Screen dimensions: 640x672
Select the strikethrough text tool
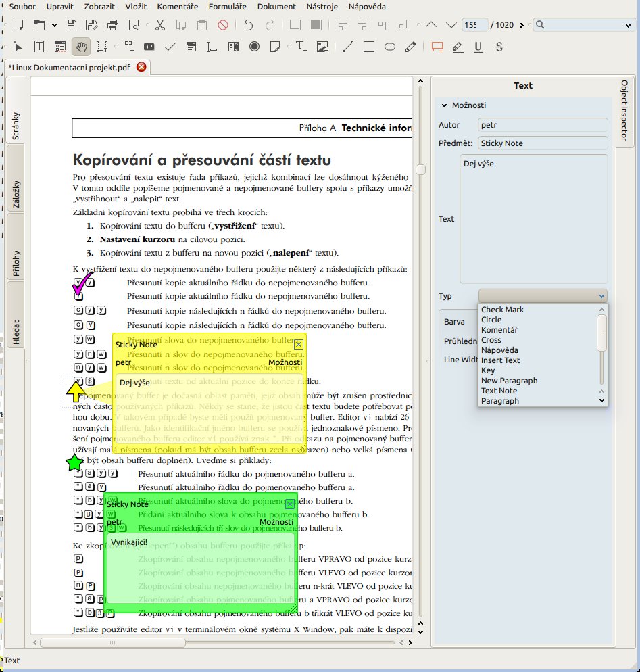(499, 47)
